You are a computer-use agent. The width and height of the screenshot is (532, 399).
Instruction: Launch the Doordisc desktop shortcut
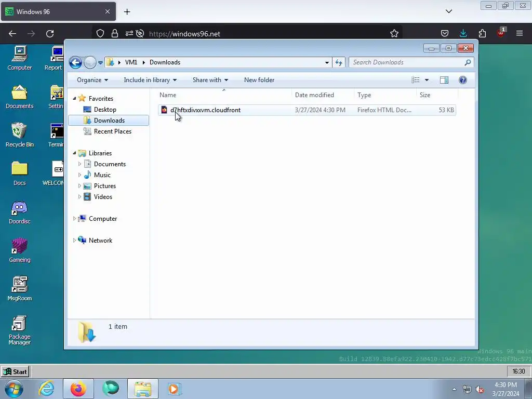coord(20,212)
